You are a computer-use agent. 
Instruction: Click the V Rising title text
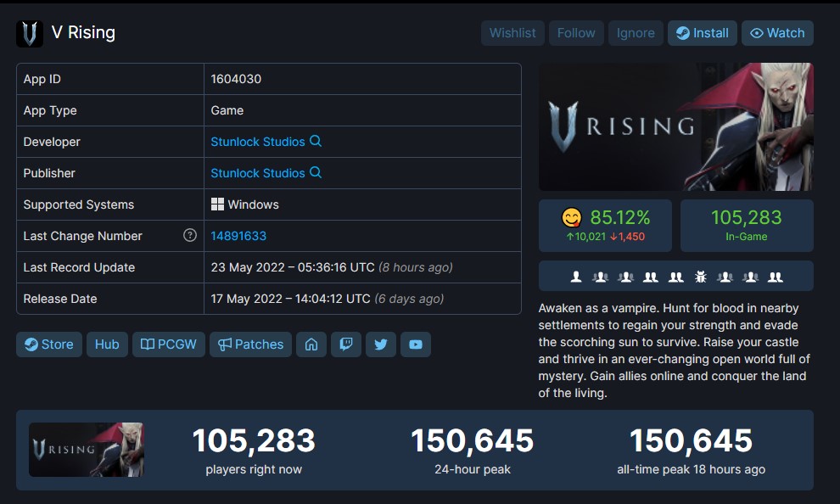(x=83, y=33)
